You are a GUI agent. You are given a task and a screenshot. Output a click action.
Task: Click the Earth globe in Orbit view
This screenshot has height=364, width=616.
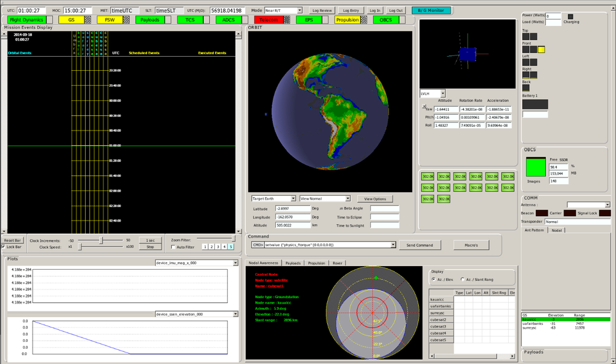[330, 111]
